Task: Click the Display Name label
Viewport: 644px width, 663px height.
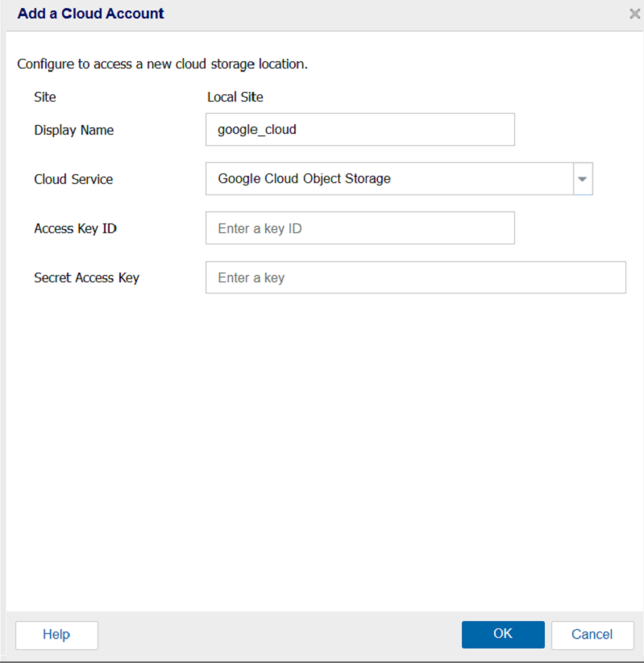Action: point(73,130)
